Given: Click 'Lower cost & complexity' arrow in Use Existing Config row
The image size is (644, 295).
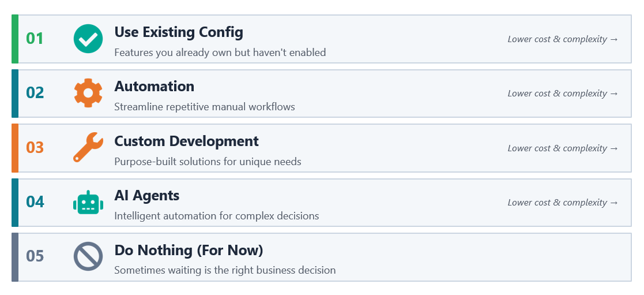Looking at the screenshot, I should 563,39.
